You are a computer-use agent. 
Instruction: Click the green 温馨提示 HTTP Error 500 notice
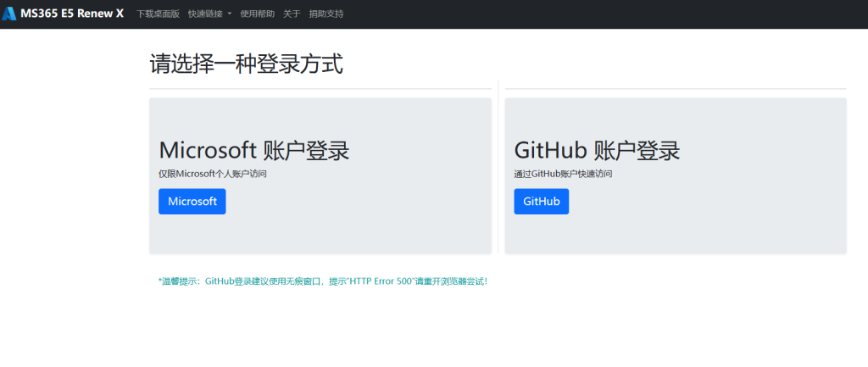coord(323,281)
